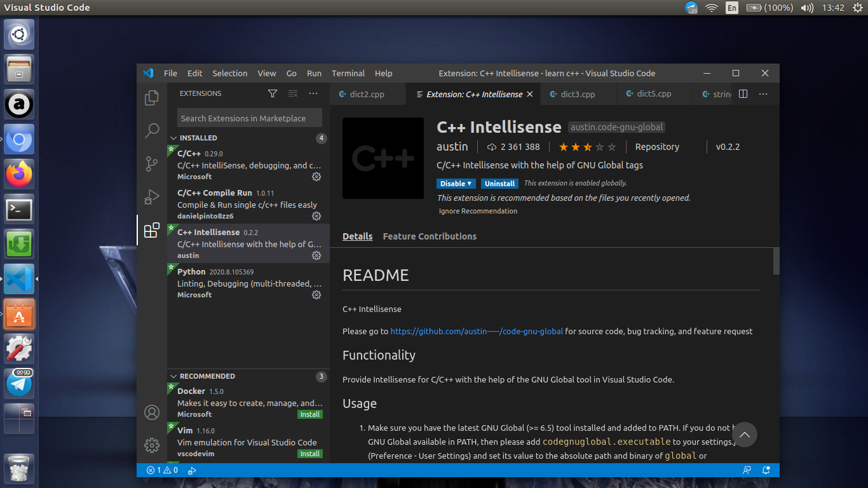Open the code-gnu-global GitHub link
Screen dimensions: 868x488
coord(477,331)
